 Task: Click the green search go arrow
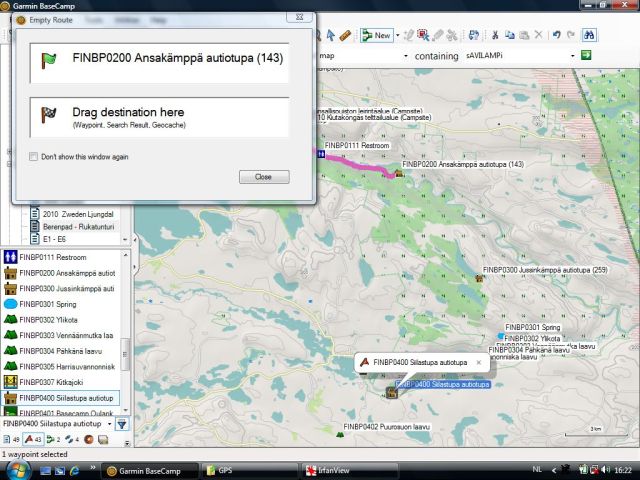[587, 56]
